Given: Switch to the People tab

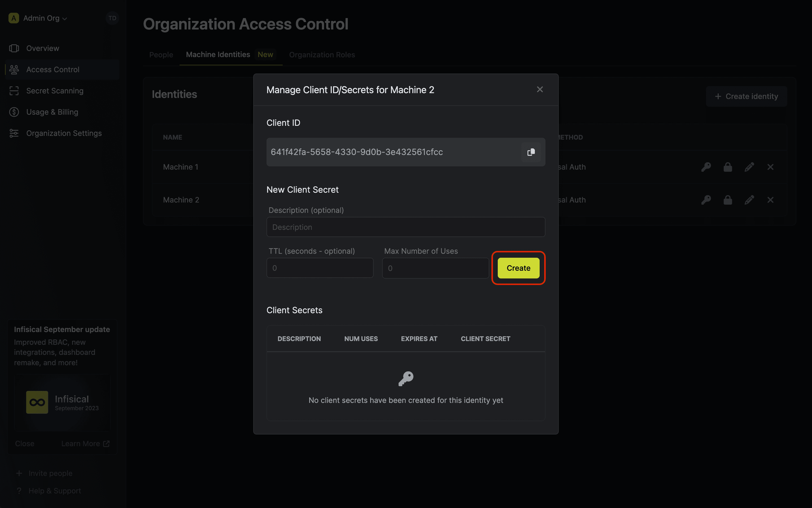Looking at the screenshot, I should (x=161, y=54).
